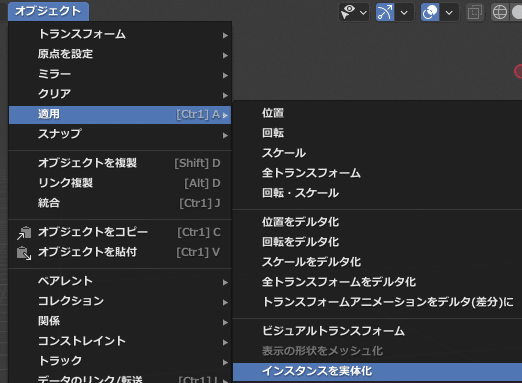Expand submenu arrow beside コンストレイント
Viewport: 522px width, 383px height.
click(x=226, y=342)
